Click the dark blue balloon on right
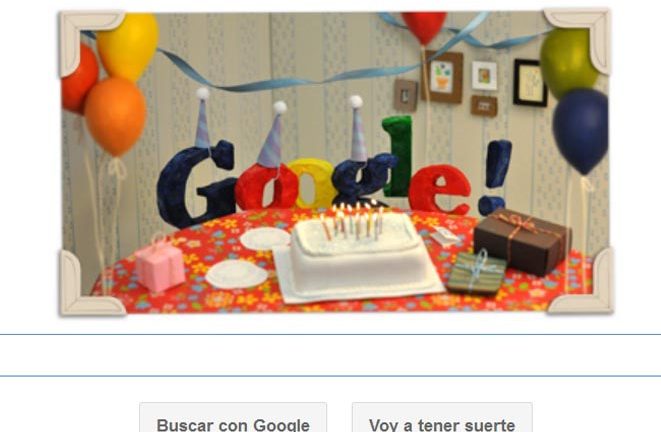The image size is (661, 432). [580, 131]
